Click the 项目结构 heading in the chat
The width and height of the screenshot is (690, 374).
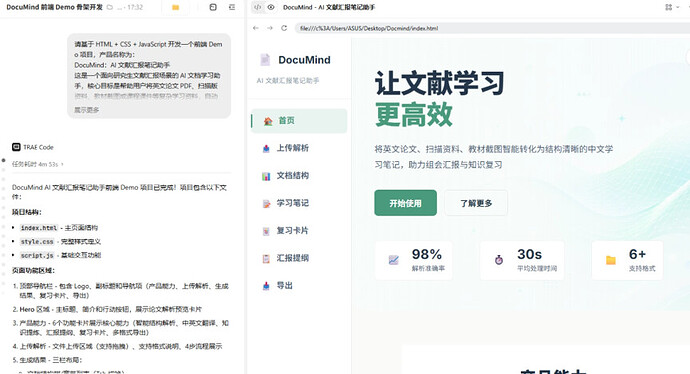[26, 212]
